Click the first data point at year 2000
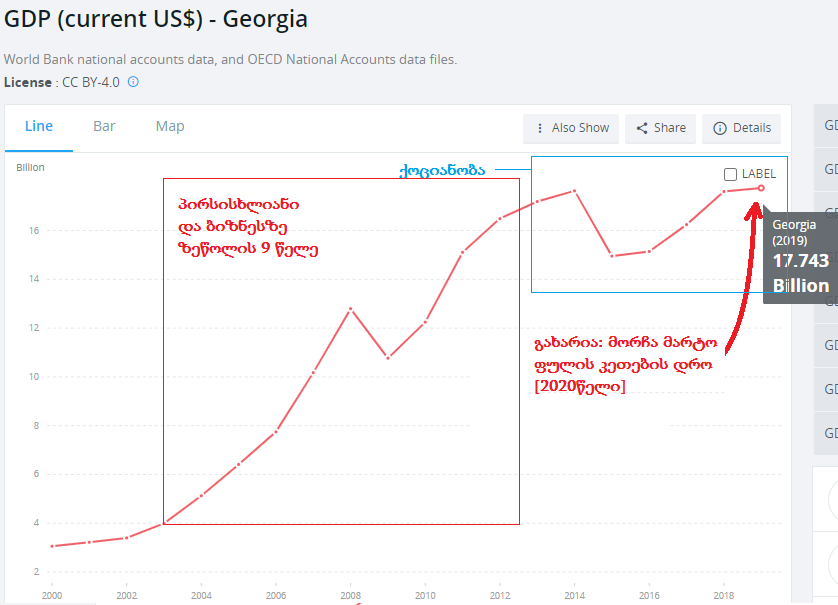Image resolution: width=838 pixels, height=605 pixels. pyautogui.click(x=52, y=546)
